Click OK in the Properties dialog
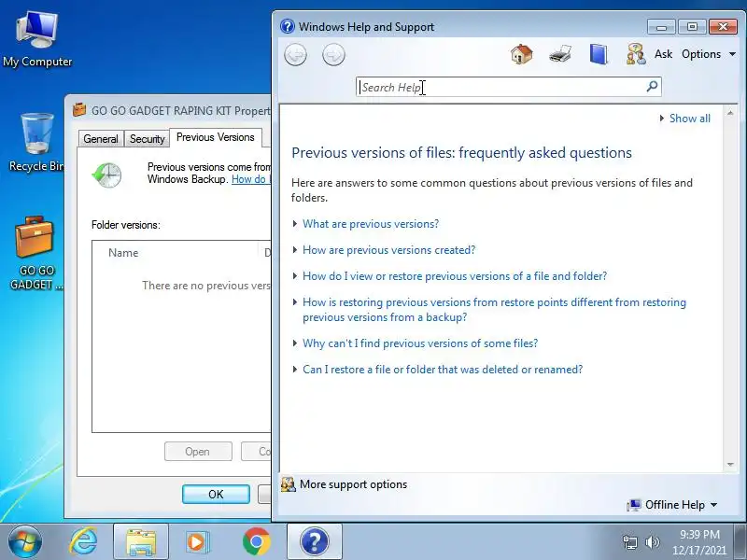The width and height of the screenshot is (747, 560). (x=216, y=495)
